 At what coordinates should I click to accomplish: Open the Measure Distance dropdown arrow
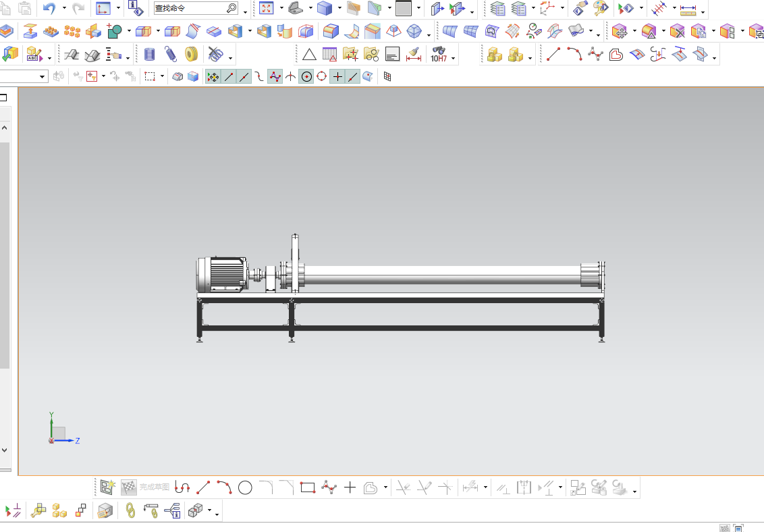click(x=703, y=11)
